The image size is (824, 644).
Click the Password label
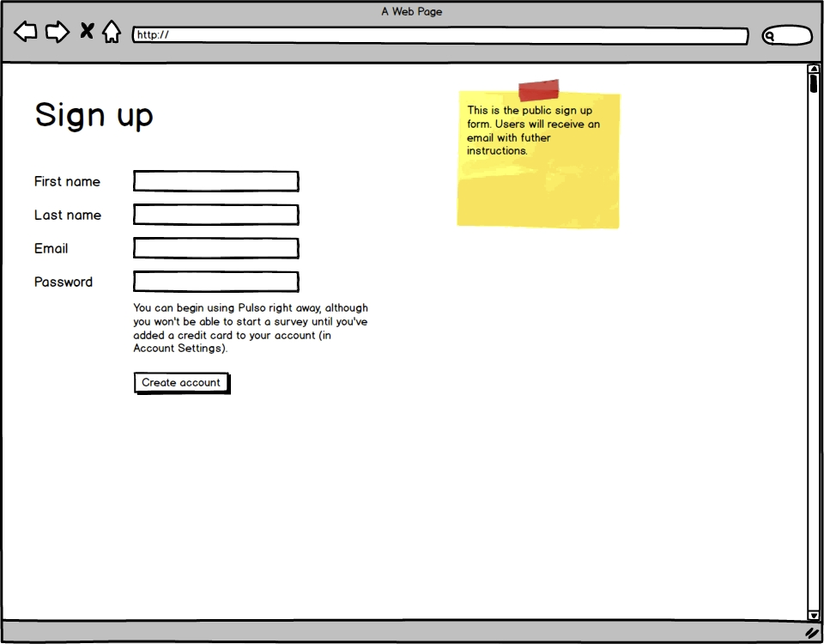[x=63, y=282]
